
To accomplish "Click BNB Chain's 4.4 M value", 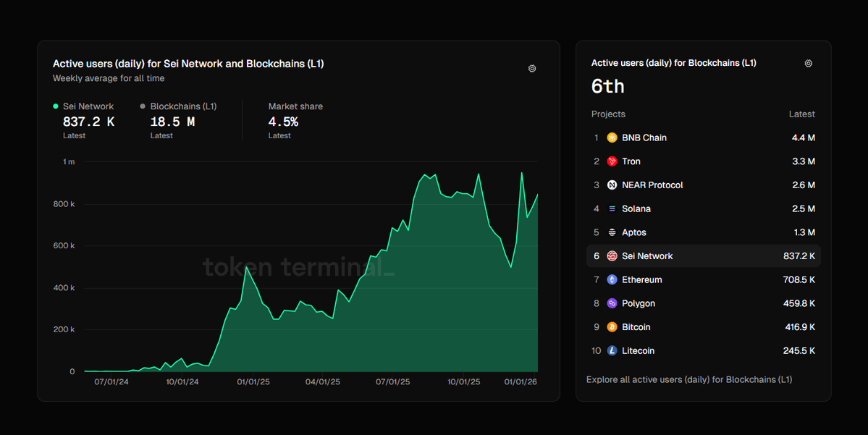I will [804, 138].
